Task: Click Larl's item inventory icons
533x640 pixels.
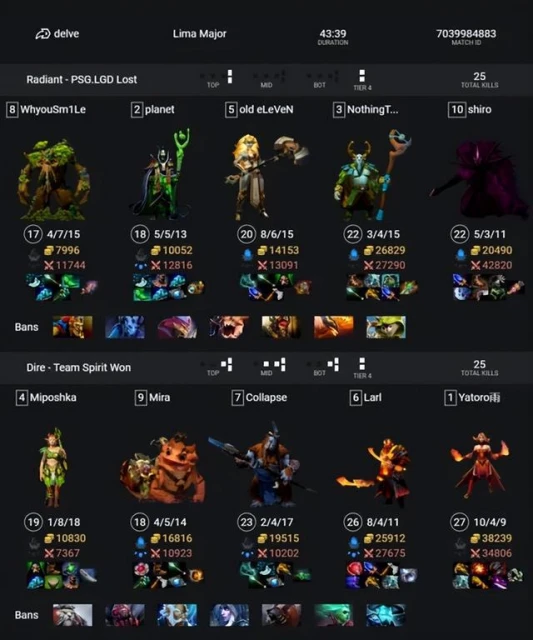Action: [x=381, y=575]
